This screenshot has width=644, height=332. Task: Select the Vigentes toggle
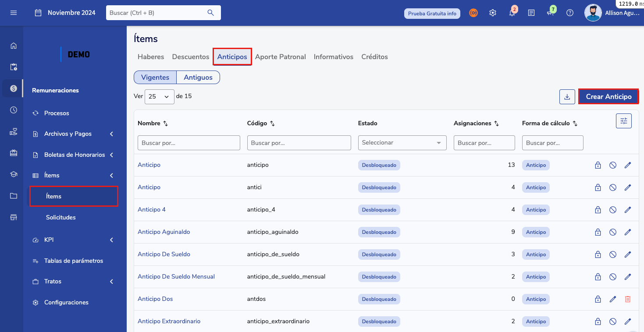tap(155, 78)
